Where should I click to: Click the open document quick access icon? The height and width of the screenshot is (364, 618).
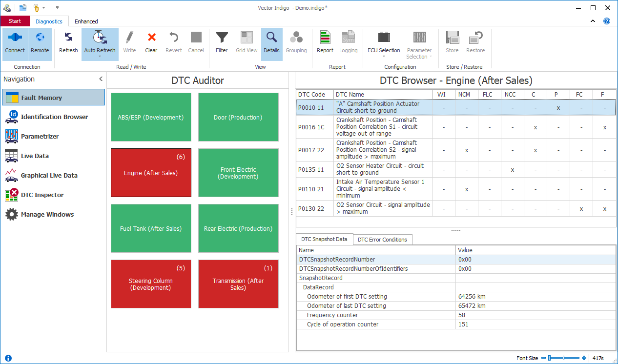[x=23, y=7]
